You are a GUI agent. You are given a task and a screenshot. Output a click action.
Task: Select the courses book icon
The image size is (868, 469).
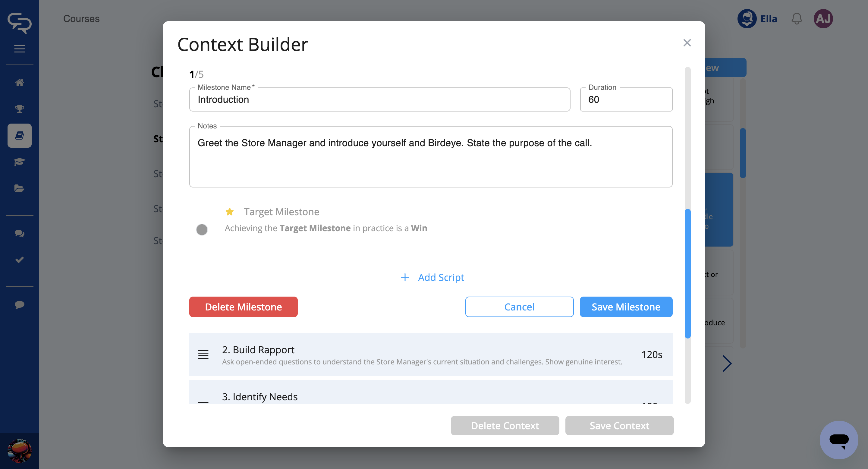tap(20, 135)
